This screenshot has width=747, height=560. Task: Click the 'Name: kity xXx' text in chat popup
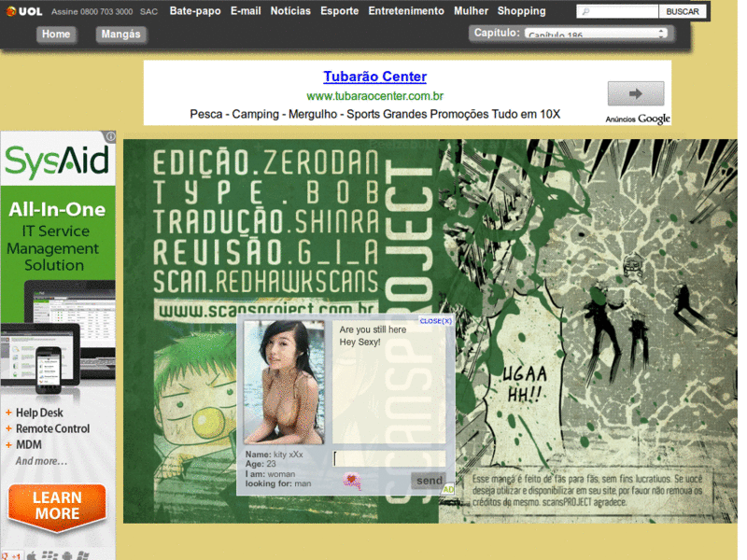click(x=274, y=455)
